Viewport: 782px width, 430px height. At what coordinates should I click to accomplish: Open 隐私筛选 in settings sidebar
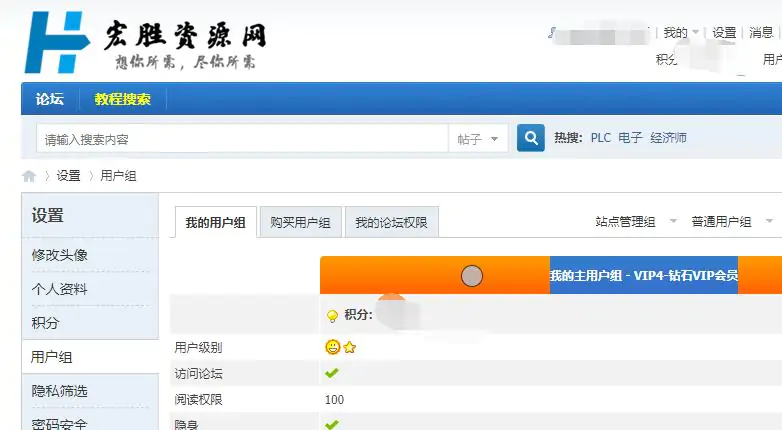pos(60,391)
